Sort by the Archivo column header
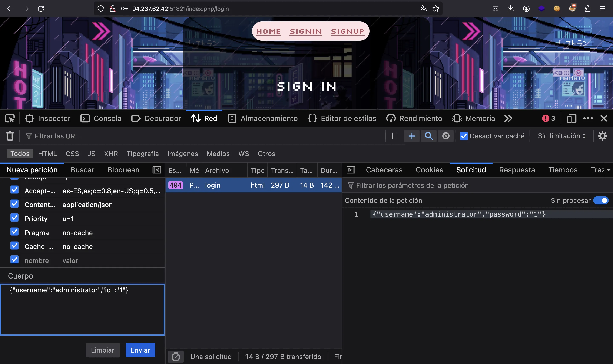The width and height of the screenshot is (613, 364). (x=225, y=170)
